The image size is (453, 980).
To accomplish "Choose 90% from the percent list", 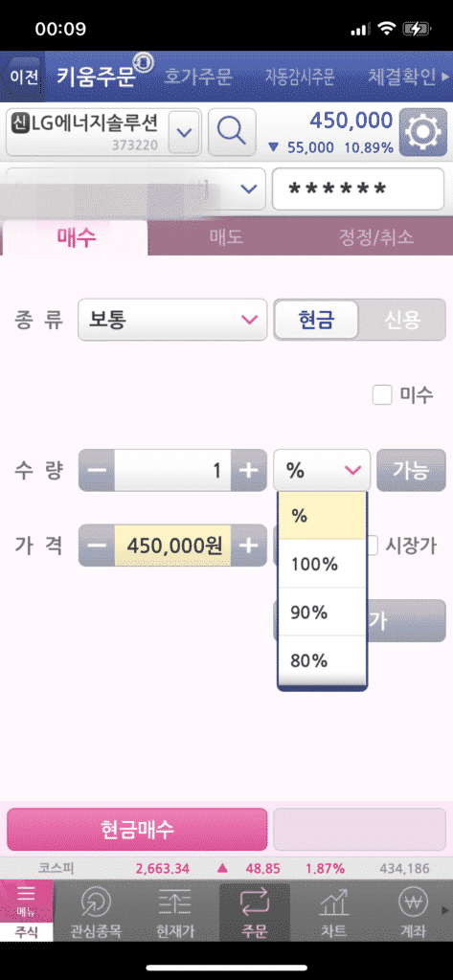I will click(x=322, y=612).
